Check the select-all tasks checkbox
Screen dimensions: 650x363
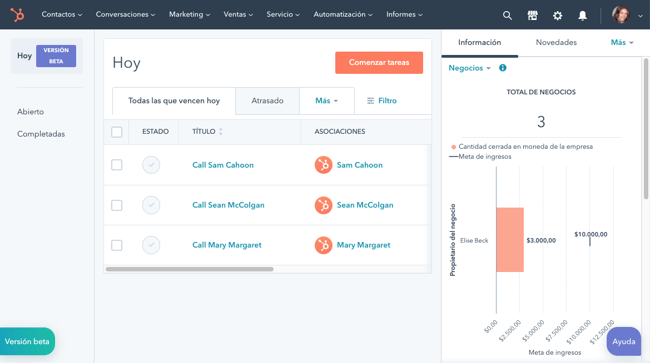(x=116, y=132)
